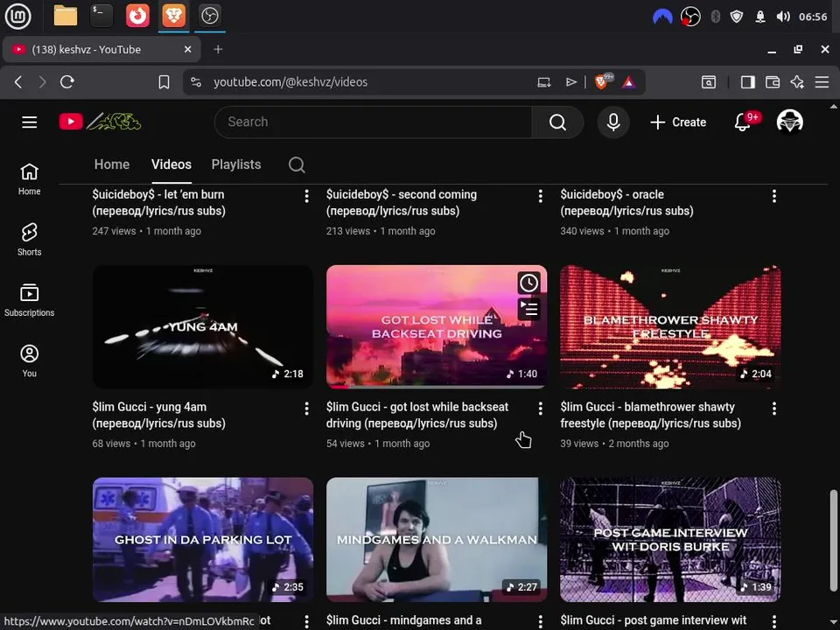Open options for second coming video

click(540, 196)
